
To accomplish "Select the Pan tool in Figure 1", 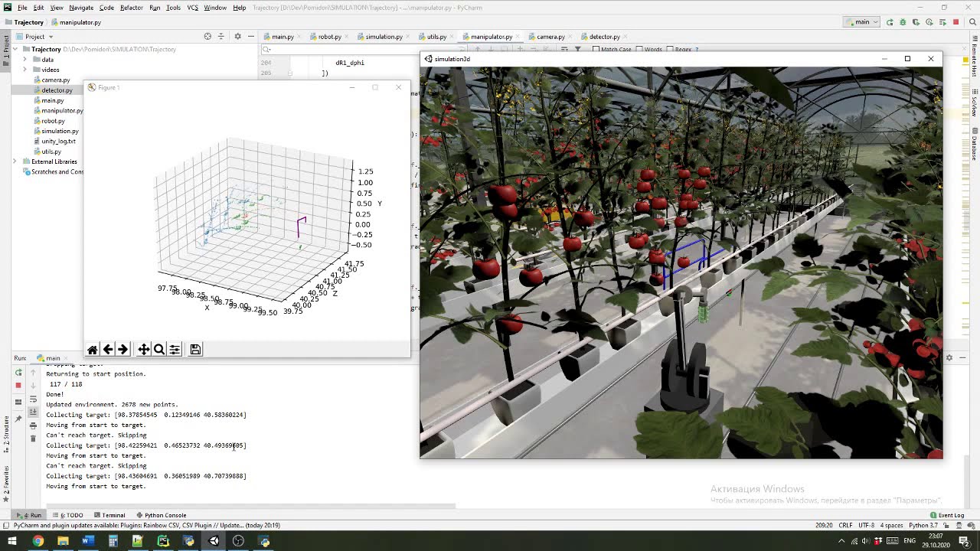I will point(144,350).
